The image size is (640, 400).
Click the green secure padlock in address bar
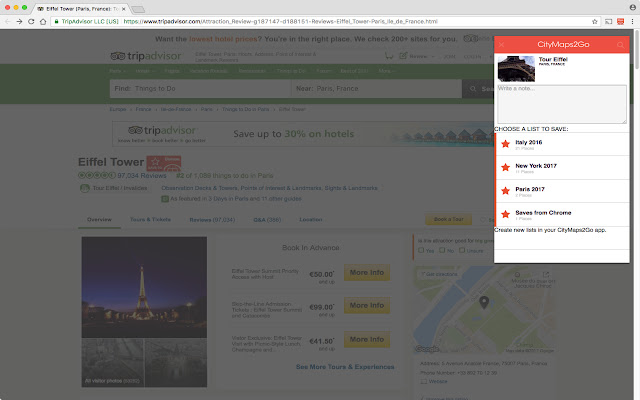(57, 21)
